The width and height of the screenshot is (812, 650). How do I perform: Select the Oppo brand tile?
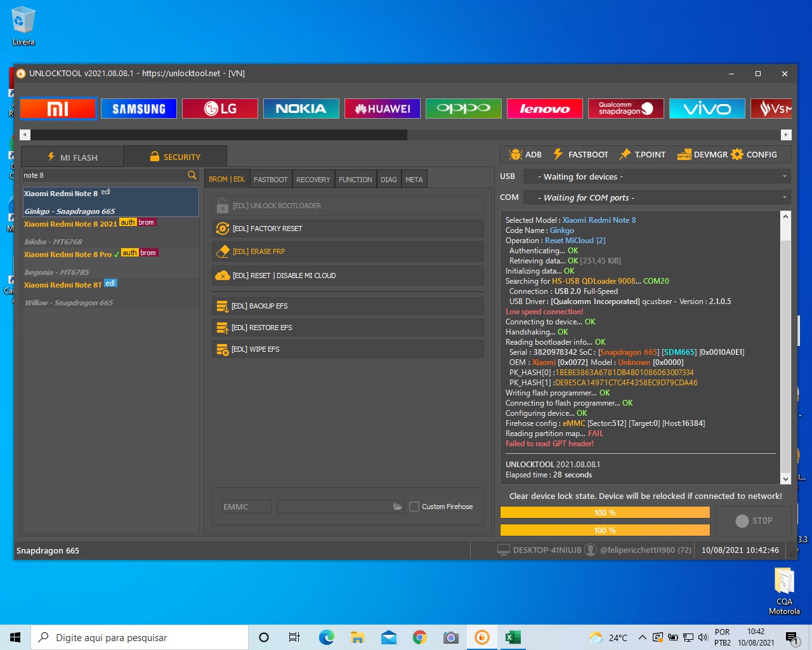coord(464,109)
